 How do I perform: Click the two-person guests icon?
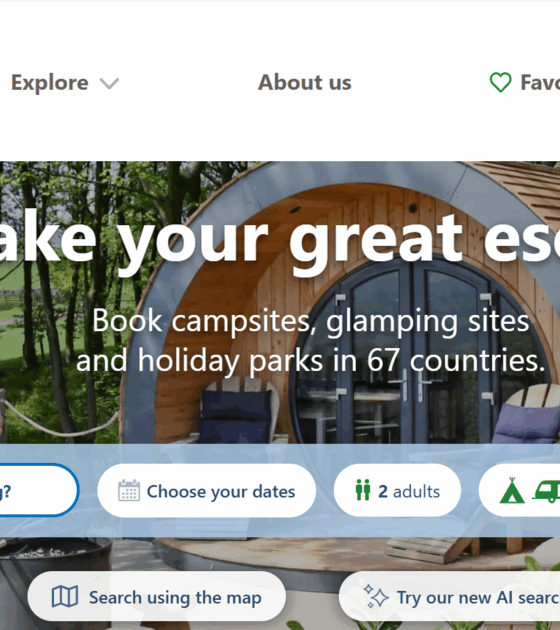tap(363, 490)
